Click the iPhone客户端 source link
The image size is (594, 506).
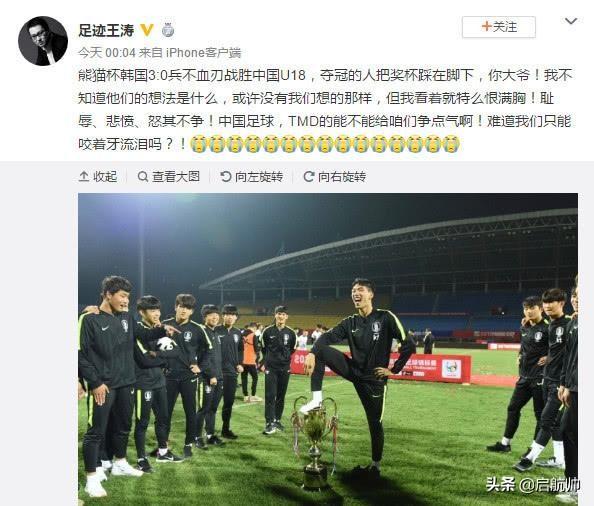click(203, 53)
